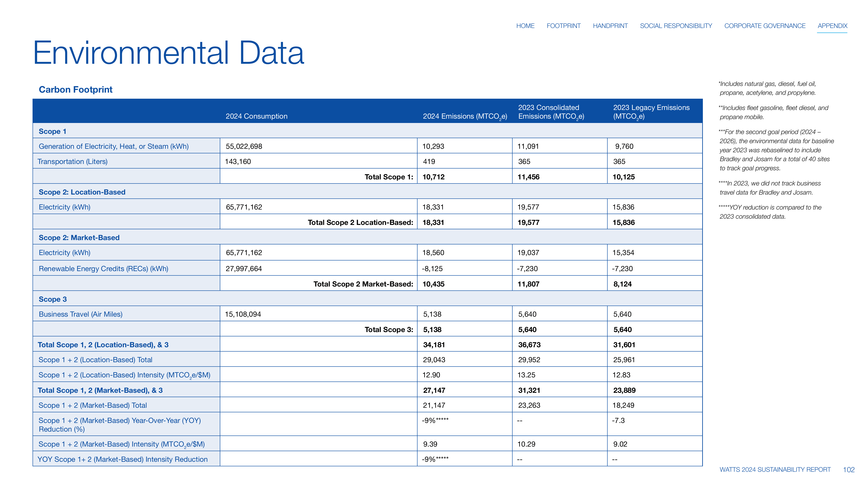Click the 9.39 market-based intensity value

point(430,444)
